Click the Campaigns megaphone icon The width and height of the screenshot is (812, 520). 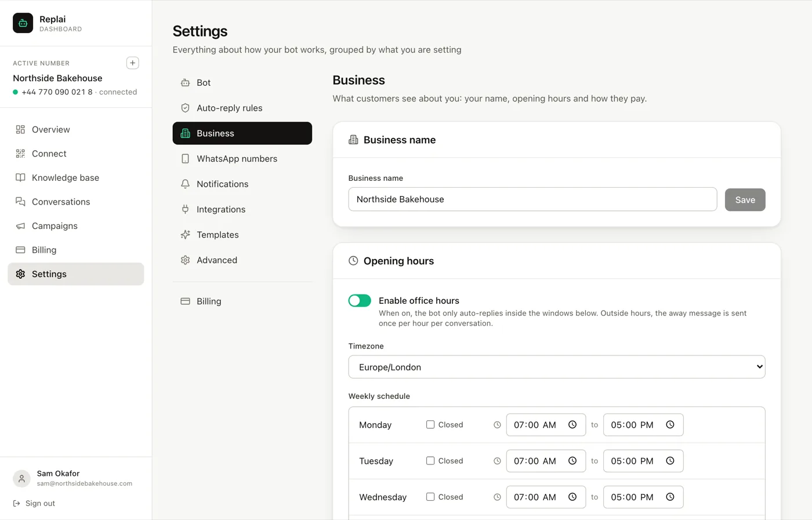click(20, 226)
